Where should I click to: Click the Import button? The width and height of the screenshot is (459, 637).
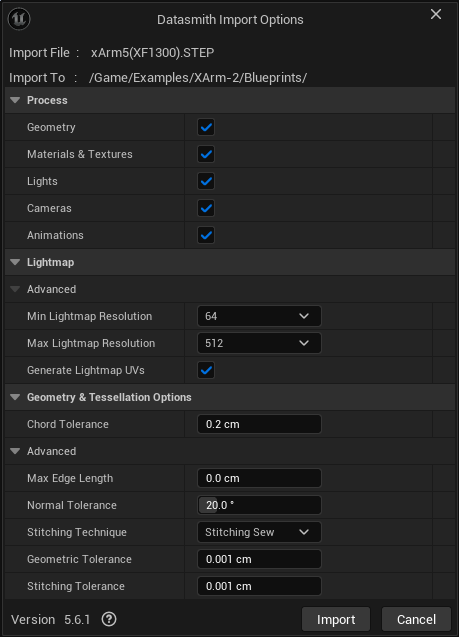pos(336,619)
